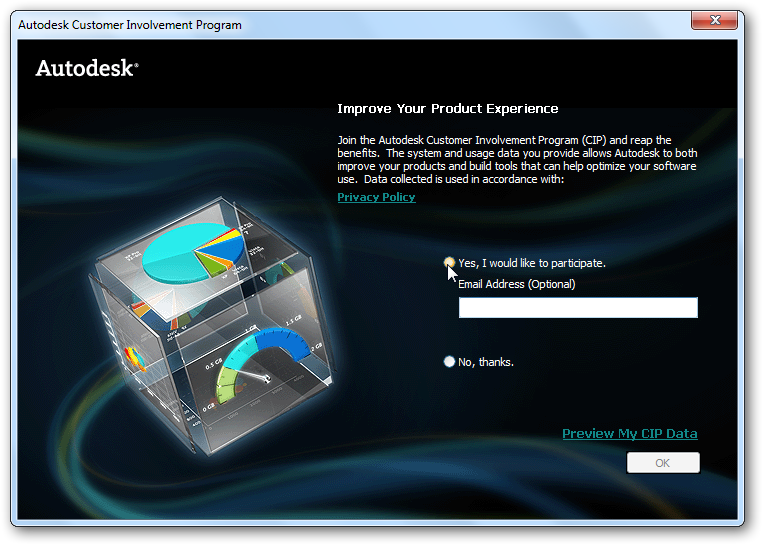Viewport: 763px width, 545px height.
Task: Click the Email Address input field
Action: (x=578, y=308)
